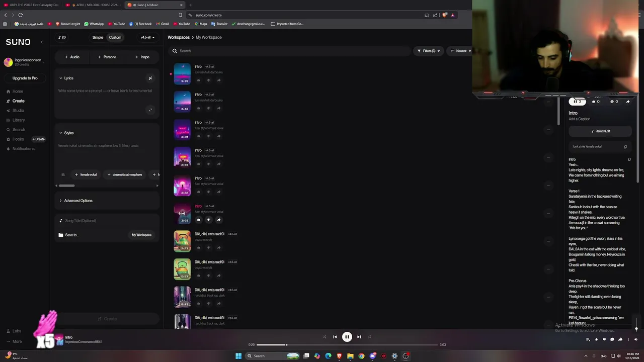Share the Intro song lasting 3:25
This screenshot has width=644, height=362.
(219, 136)
